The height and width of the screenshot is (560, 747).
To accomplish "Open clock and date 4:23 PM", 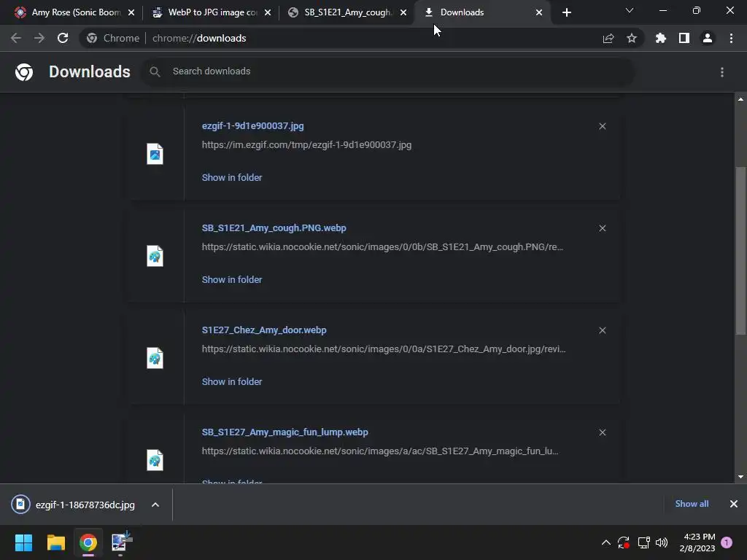I will pyautogui.click(x=697, y=542).
